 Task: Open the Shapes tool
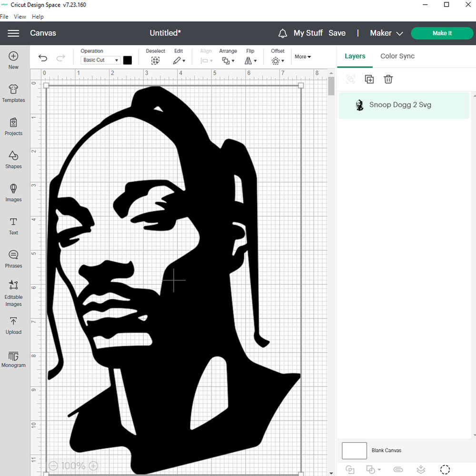tap(13, 159)
